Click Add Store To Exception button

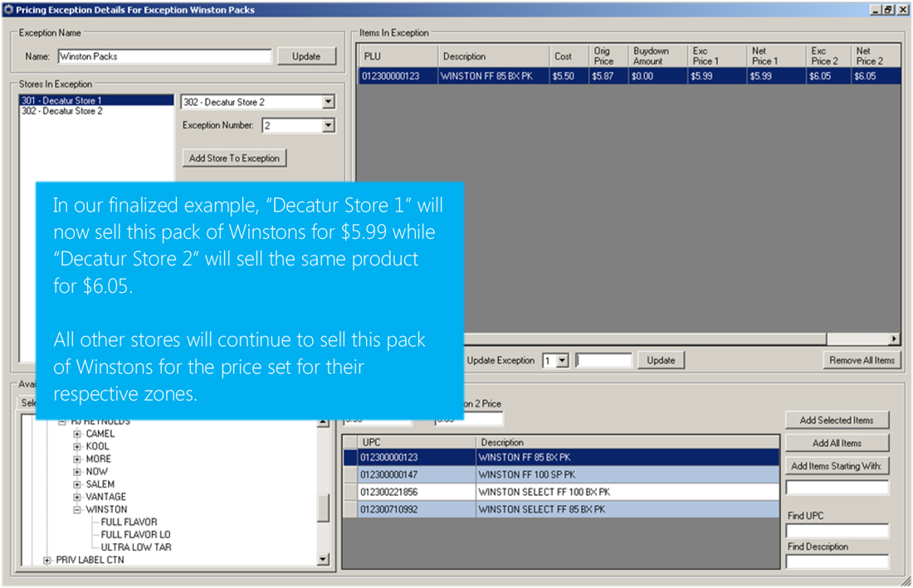pos(234,158)
